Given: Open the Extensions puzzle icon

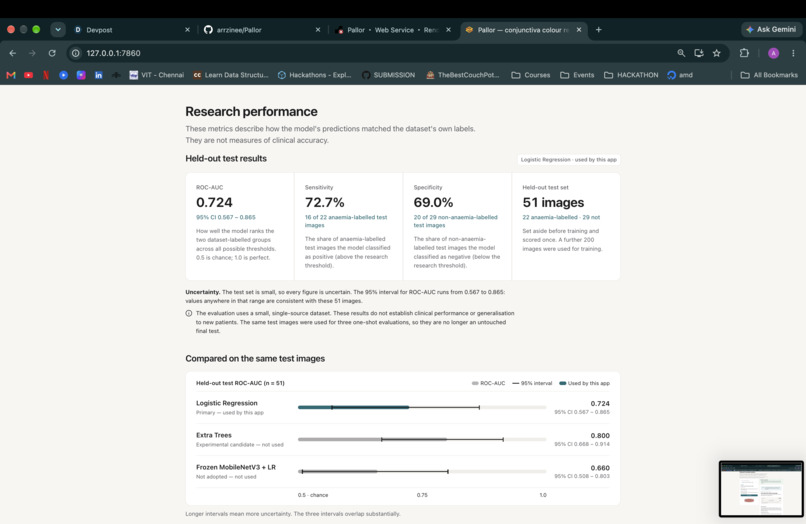Looking at the screenshot, I should [744, 53].
